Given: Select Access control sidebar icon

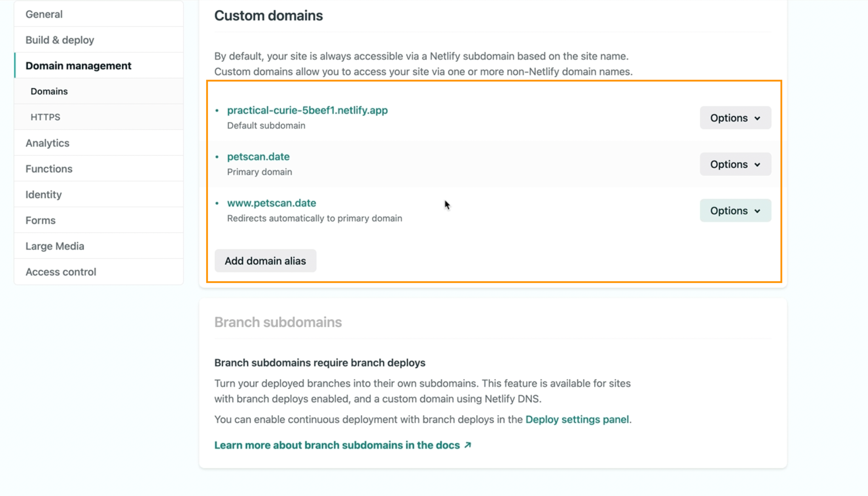Looking at the screenshot, I should click(61, 272).
